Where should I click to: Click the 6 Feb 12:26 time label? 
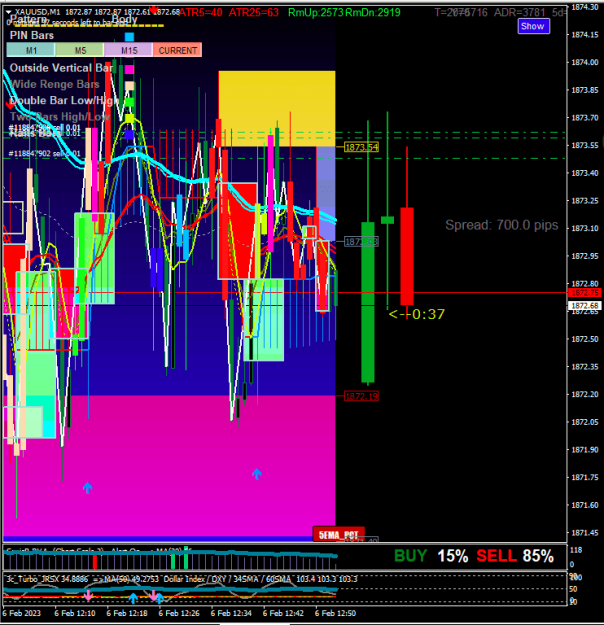tap(179, 613)
